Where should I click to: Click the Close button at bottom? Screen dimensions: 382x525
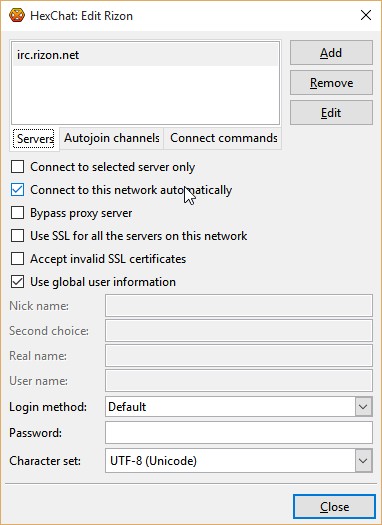coord(334,507)
